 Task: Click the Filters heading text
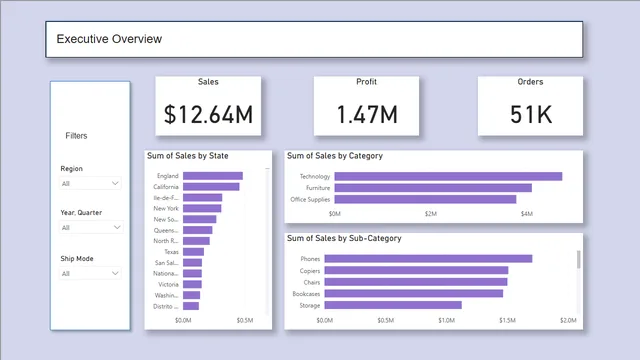coord(76,136)
